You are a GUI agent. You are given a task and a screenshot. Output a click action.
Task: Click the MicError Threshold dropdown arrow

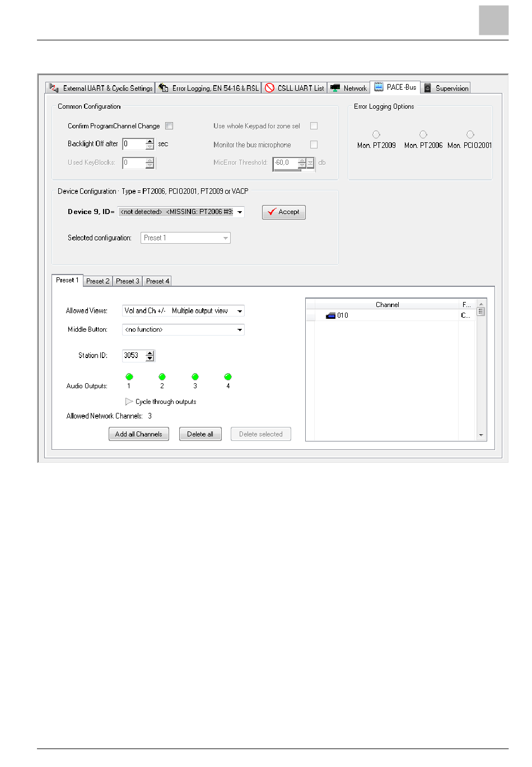click(310, 163)
